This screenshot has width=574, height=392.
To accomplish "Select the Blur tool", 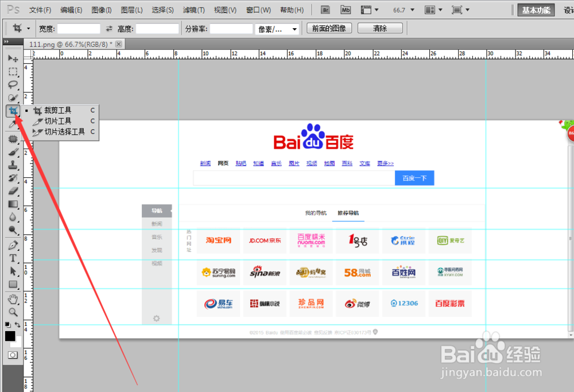I will click(x=13, y=217).
